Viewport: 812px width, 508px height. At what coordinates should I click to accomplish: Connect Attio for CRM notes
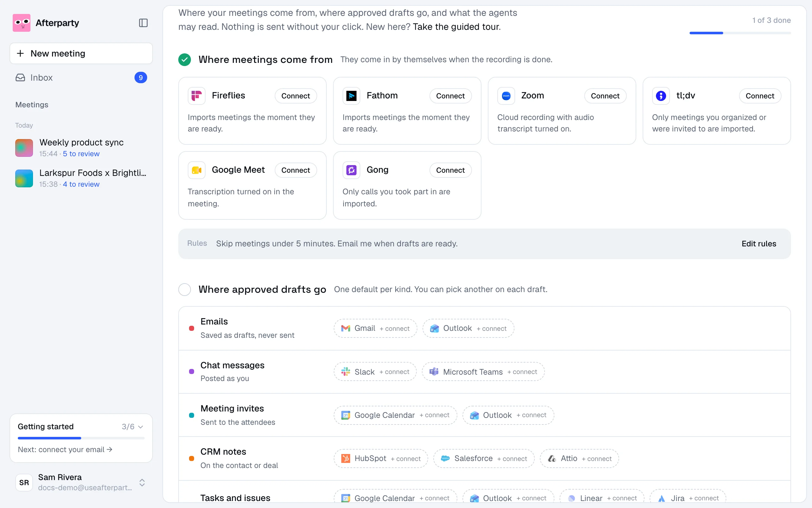pyautogui.click(x=579, y=458)
